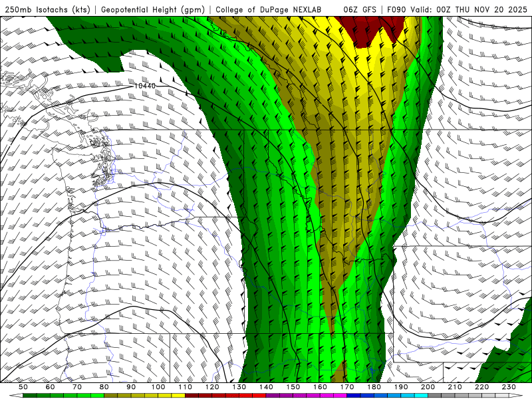This screenshot has width=532, height=399.
Task: Click the 100 value on the color scale
Action: pos(158,387)
